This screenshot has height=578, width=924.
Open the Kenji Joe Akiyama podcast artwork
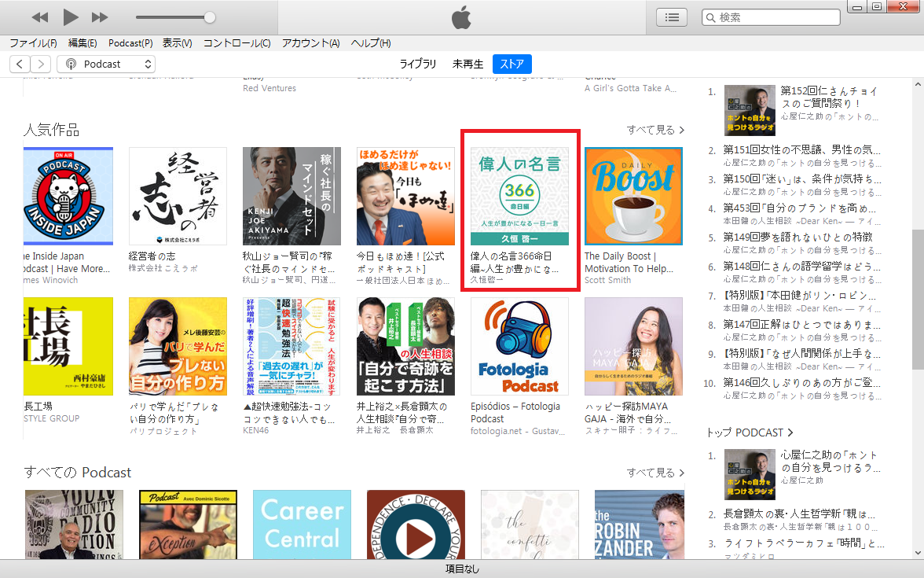pyautogui.click(x=291, y=196)
